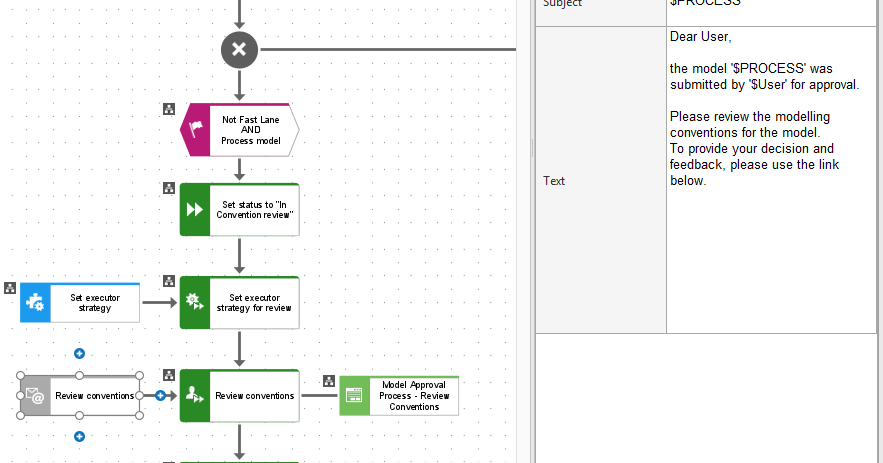The width and height of the screenshot is (883, 463).
Task: Click the person icon on green Review conventions task
Action: (195, 395)
